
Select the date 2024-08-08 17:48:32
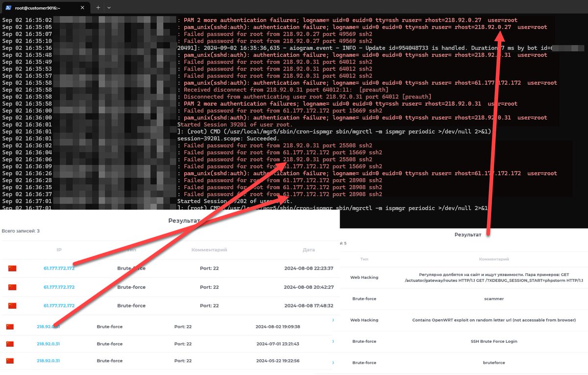(309, 305)
